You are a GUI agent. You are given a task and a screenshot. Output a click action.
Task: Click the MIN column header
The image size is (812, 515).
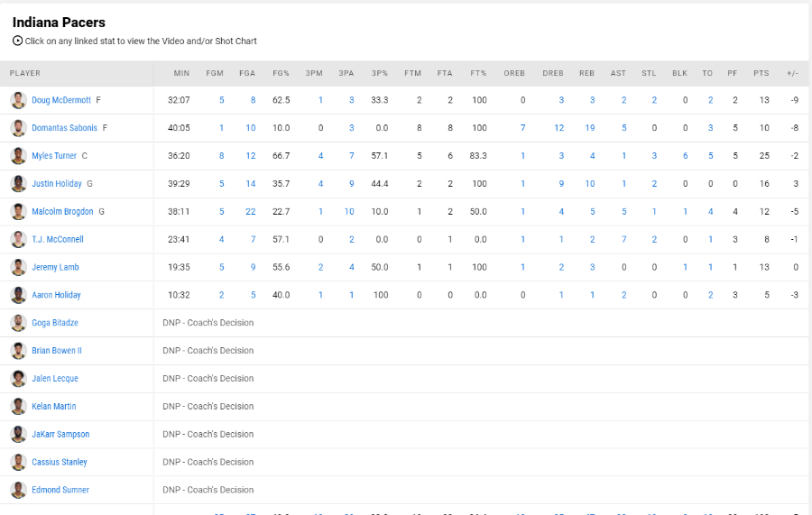tap(181, 73)
